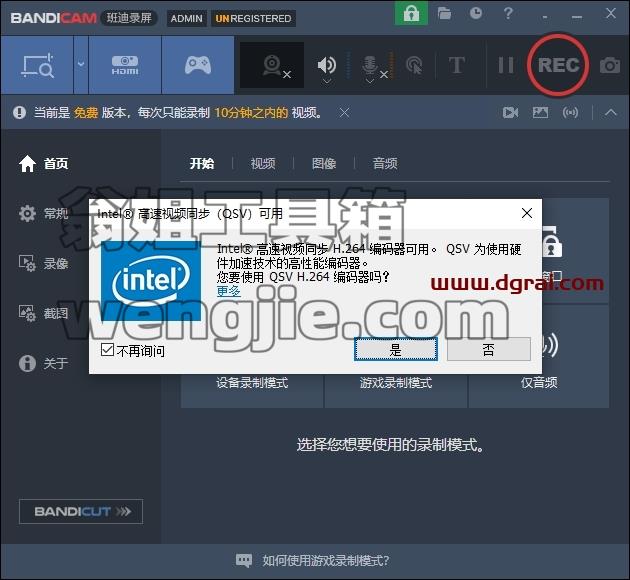
Task: Click the Intel logo image
Action: pos(151,280)
